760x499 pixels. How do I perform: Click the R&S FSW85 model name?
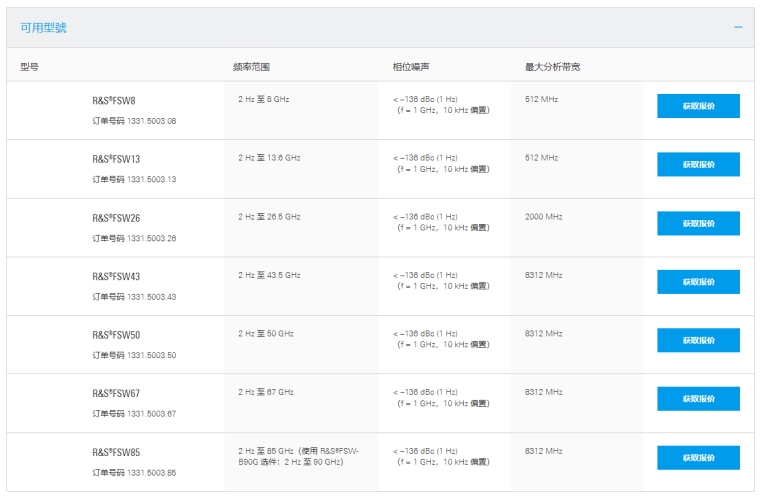pyautogui.click(x=116, y=452)
